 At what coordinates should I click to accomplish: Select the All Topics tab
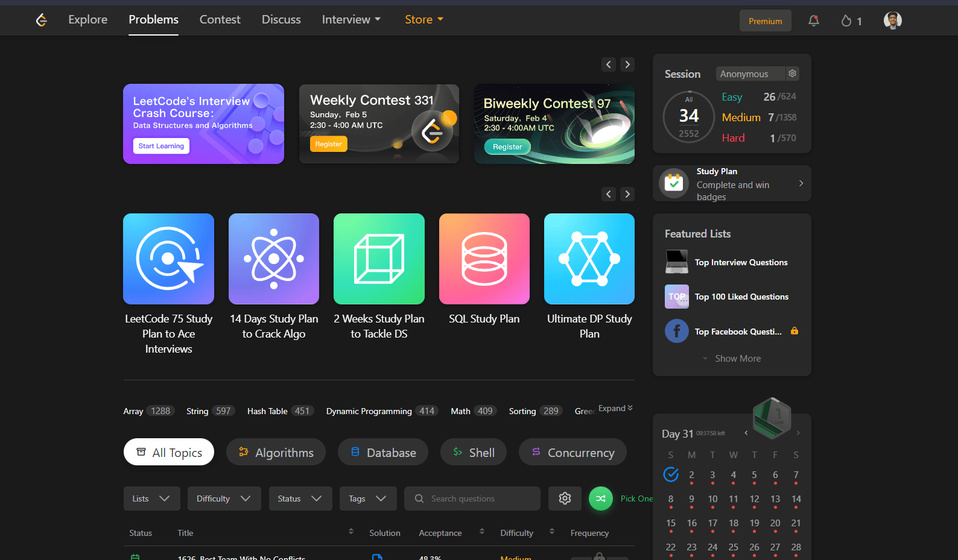(169, 452)
